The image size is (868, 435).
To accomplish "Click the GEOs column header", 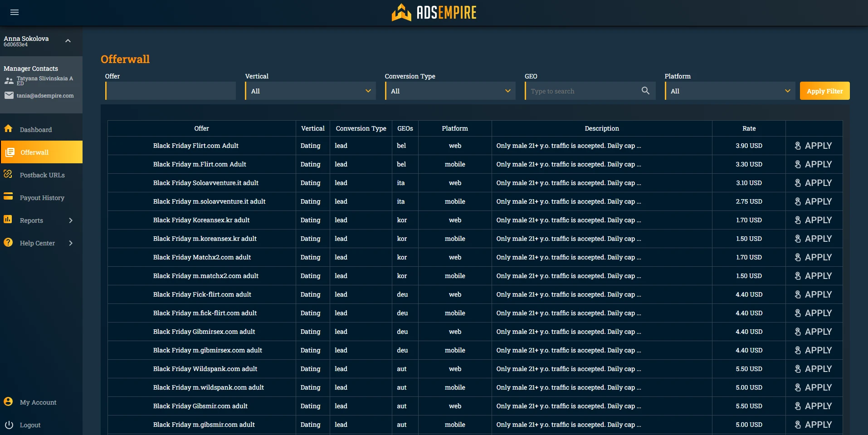I will pos(405,128).
